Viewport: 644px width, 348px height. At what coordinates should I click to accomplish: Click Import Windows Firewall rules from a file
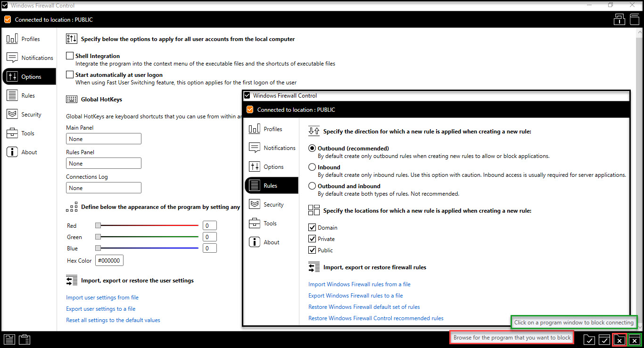point(359,284)
